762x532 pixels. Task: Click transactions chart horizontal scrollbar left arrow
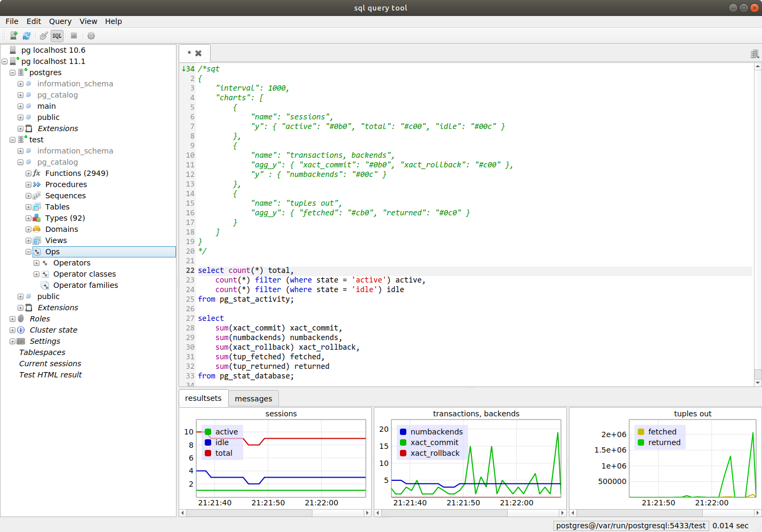[378, 513]
